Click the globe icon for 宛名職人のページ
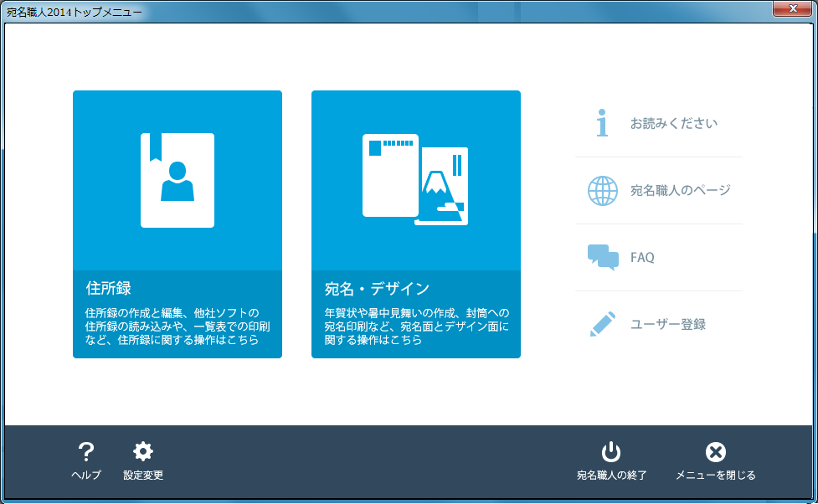 [603, 190]
